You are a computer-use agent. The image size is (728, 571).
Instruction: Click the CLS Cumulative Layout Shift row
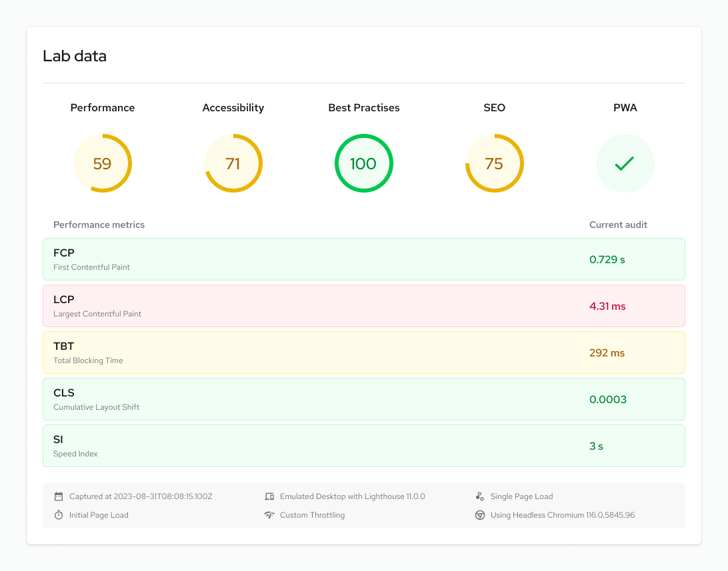click(363, 399)
